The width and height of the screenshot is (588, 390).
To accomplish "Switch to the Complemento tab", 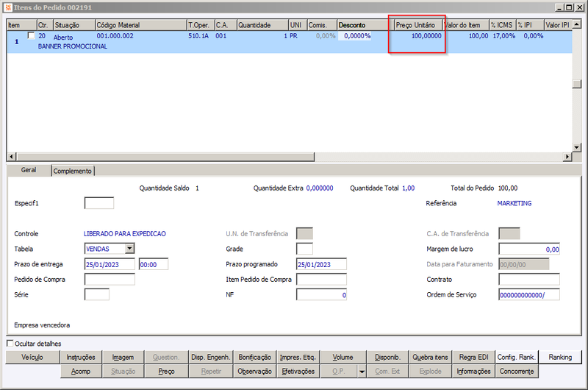I will 72,171.
